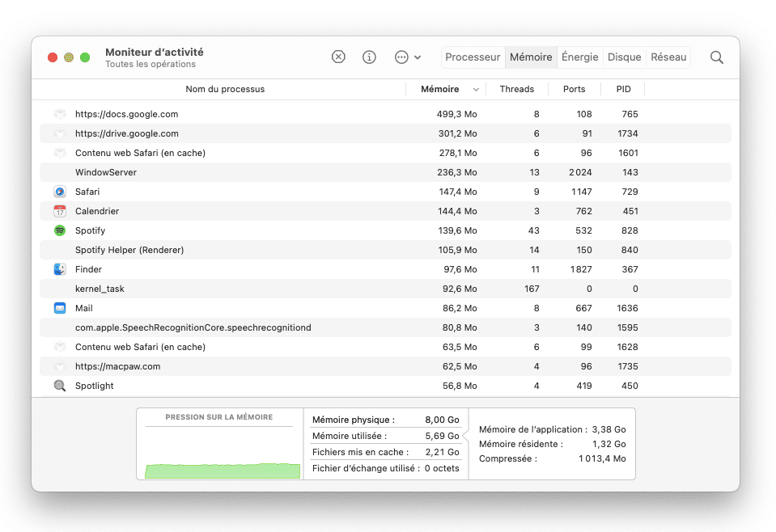This screenshot has width=776, height=532.
Task: Sort by PID column header
Action: pyautogui.click(x=624, y=89)
